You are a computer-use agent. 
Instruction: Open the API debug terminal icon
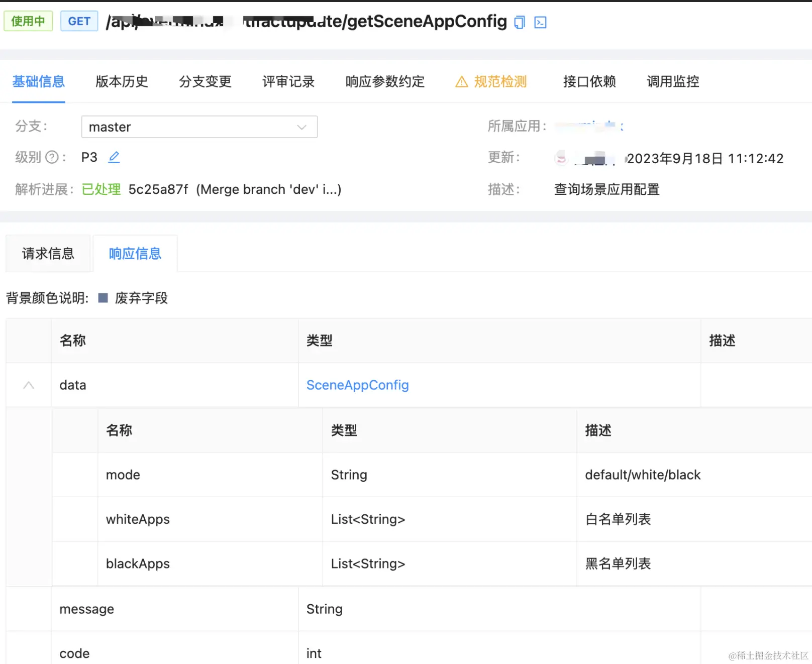[x=540, y=22]
